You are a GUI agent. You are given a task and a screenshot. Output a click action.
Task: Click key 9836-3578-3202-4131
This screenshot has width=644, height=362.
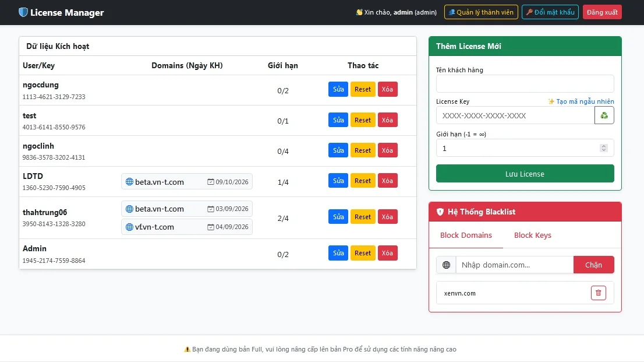54,157
